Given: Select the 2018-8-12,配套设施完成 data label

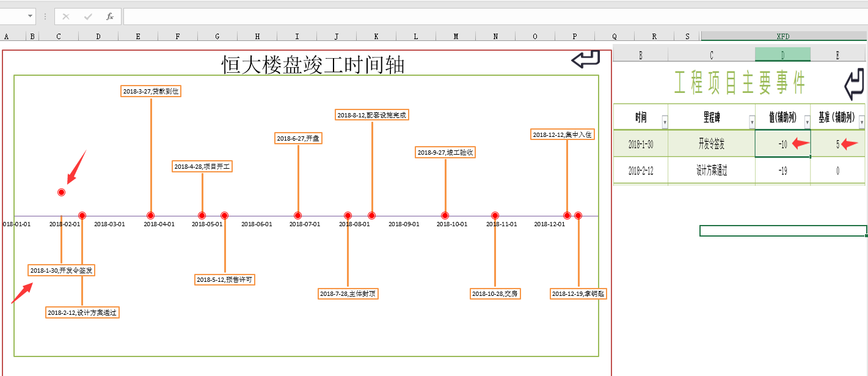Looking at the screenshot, I should [x=372, y=114].
